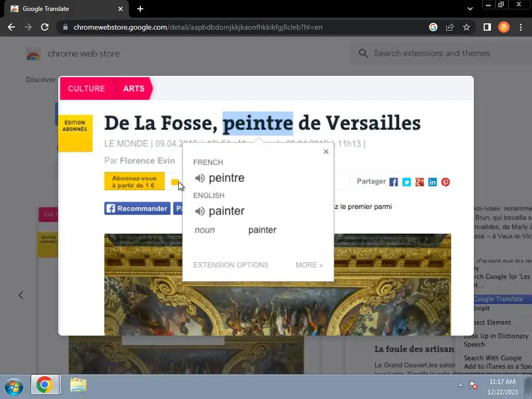
Task: Close the Google Translate tab
Action: click(121, 9)
